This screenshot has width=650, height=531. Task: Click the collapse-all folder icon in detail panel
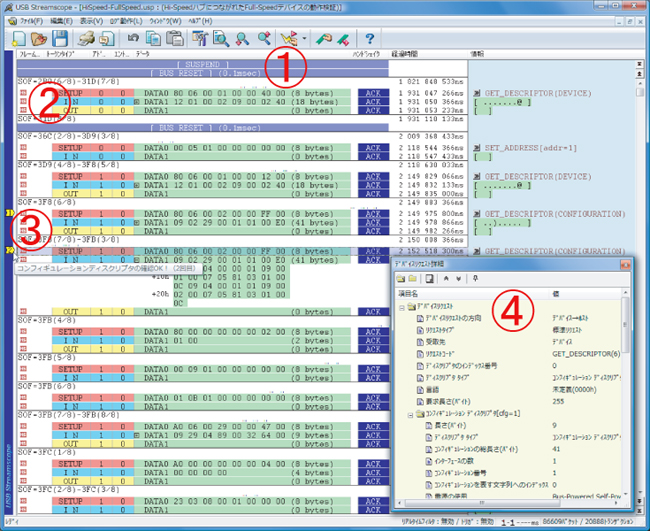pyautogui.click(x=412, y=279)
